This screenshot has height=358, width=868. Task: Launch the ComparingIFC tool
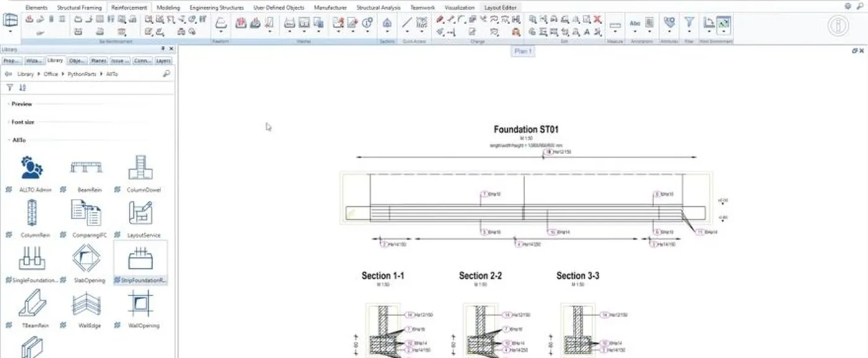click(x=86, y=218)
